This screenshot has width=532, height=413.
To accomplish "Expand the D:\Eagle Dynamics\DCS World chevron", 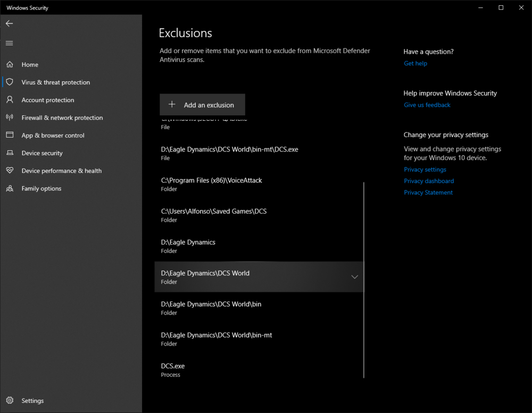I will coord(354,277).
